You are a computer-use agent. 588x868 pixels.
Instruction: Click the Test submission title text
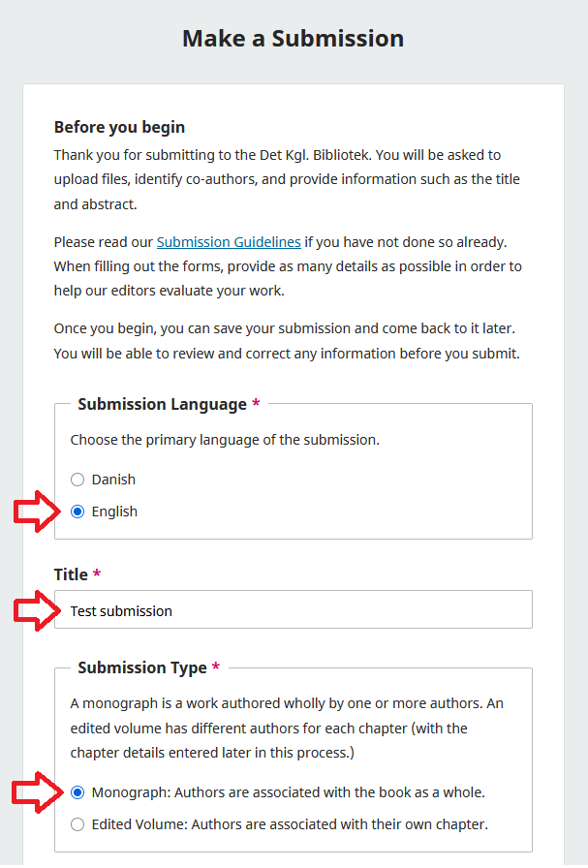121,610
